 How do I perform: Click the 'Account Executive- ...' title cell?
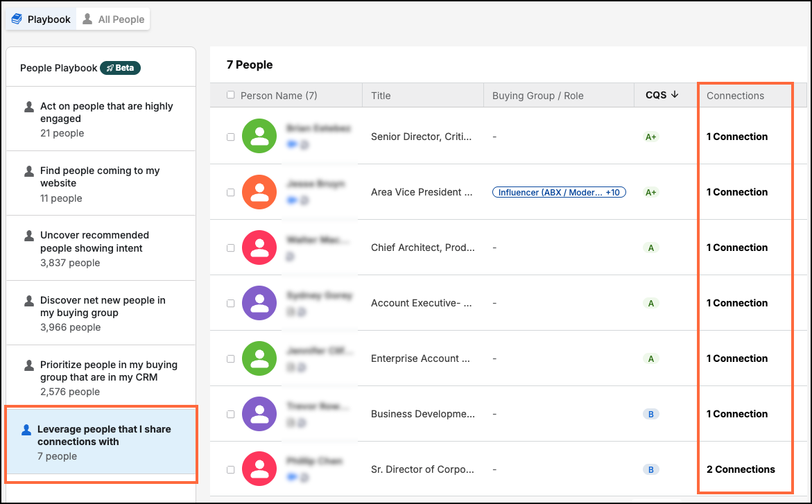pyautogui.click(x=421, y=303)
